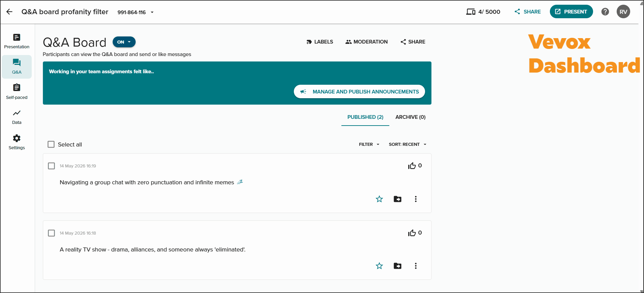The height and width of the screenshot is (293, 644).
Task: Tick checkbox for the 16:19 message
Action: click(51, 166)
